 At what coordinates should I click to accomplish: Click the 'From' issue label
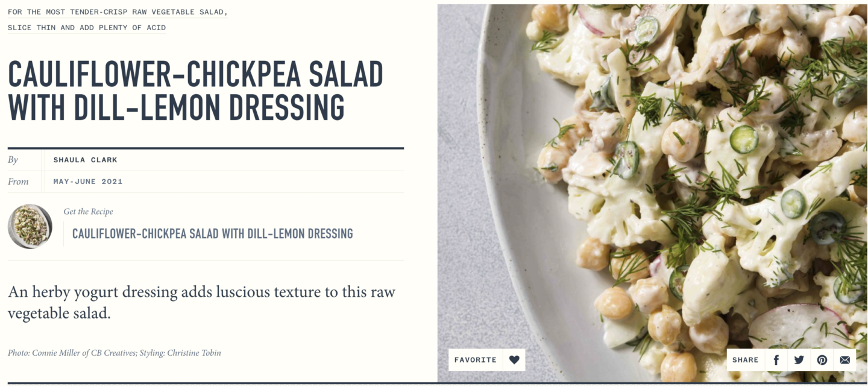(18, 182)
